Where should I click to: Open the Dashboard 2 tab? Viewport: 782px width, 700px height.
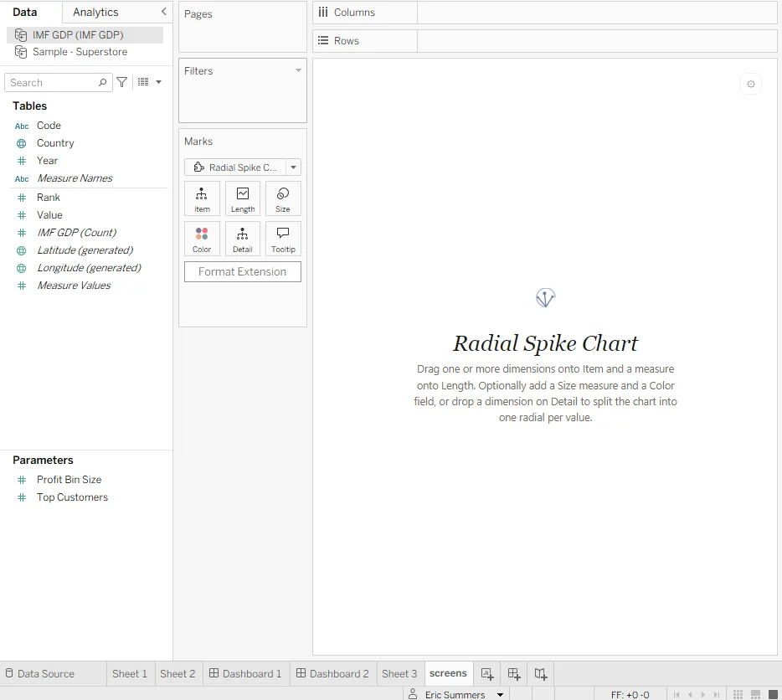(332, 673)
